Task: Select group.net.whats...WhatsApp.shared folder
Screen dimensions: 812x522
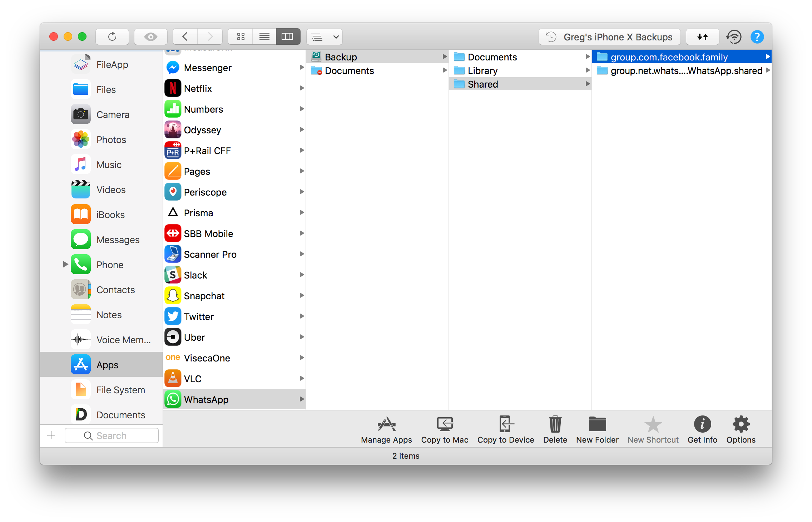Action: (x=682, y=70)
